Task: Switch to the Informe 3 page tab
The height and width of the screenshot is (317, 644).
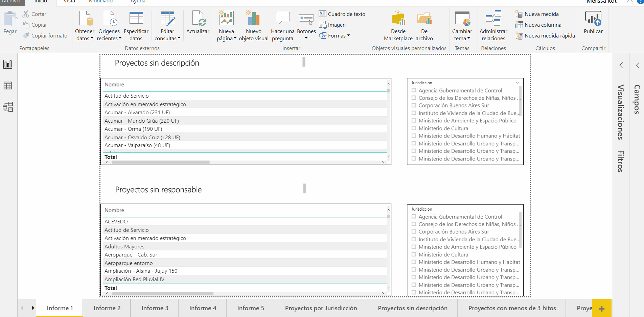Action: point(155,308)
